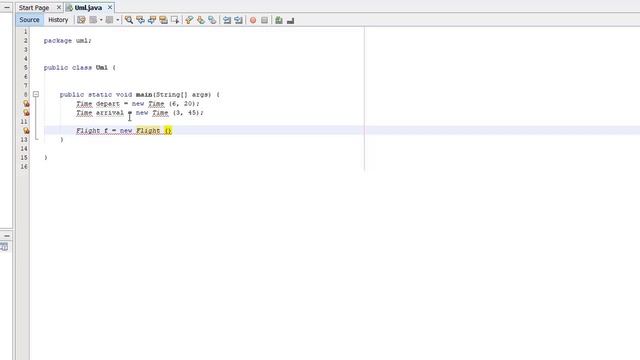Click the lower left panel window icon
Screen dimensions: 640x360
tap(4, 247)
